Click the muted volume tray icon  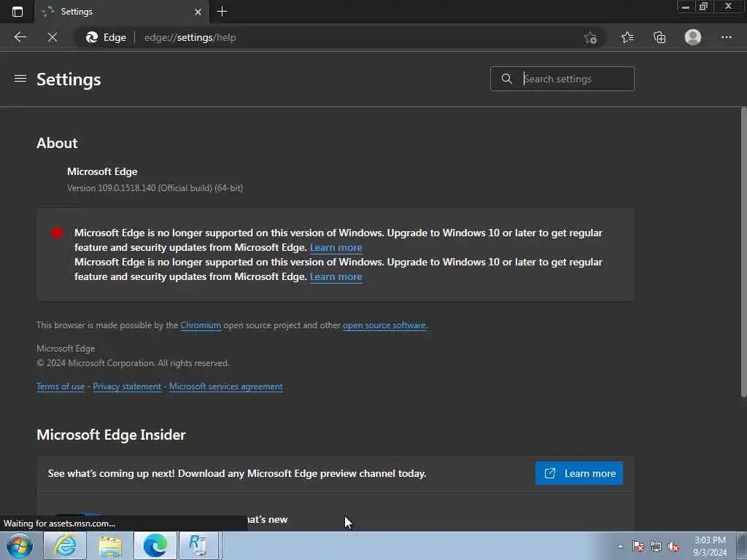click(x=673, y=546)
